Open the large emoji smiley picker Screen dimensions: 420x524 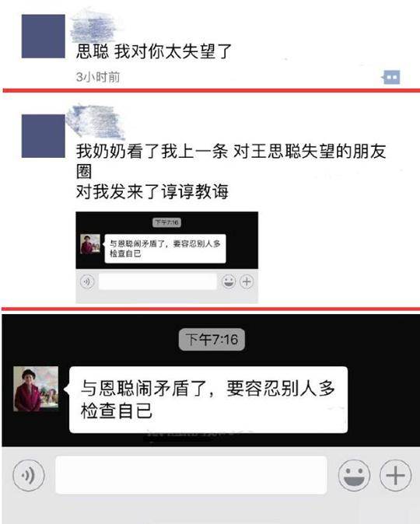click(x=354, y=475)
